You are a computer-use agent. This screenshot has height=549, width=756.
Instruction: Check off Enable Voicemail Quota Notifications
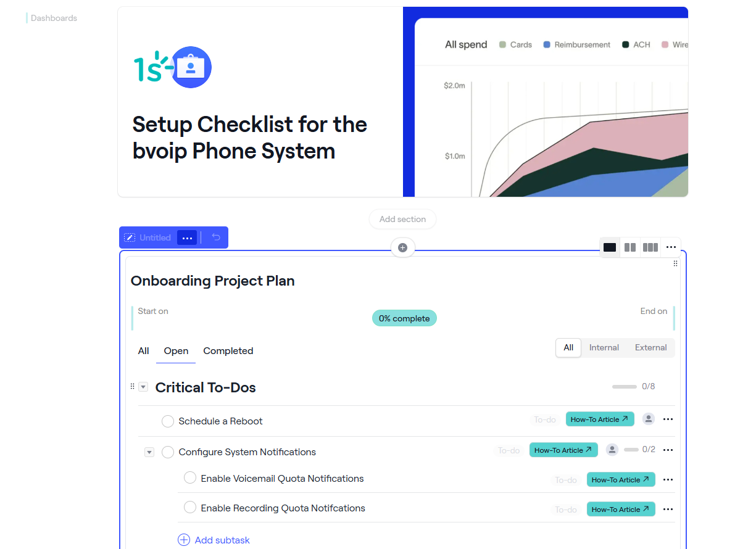[x=190, y=478]
